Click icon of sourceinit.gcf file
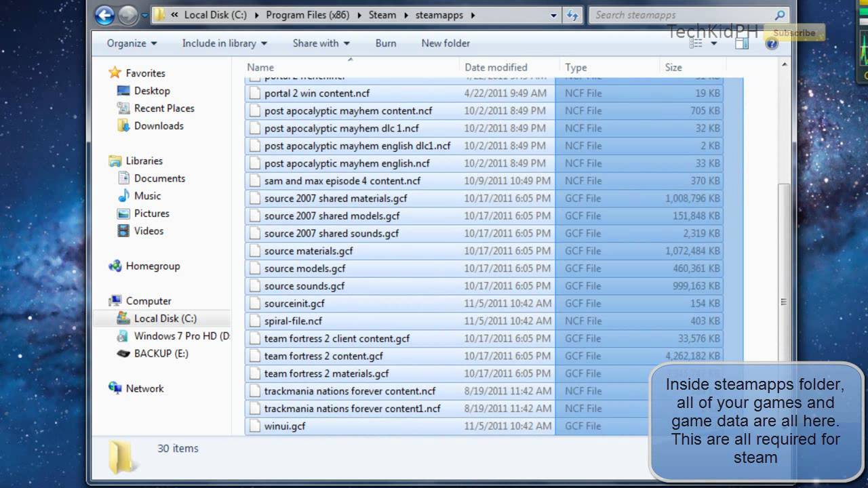Image resolution: width=868 pixels, height=488 pixels. coord(254,304)
